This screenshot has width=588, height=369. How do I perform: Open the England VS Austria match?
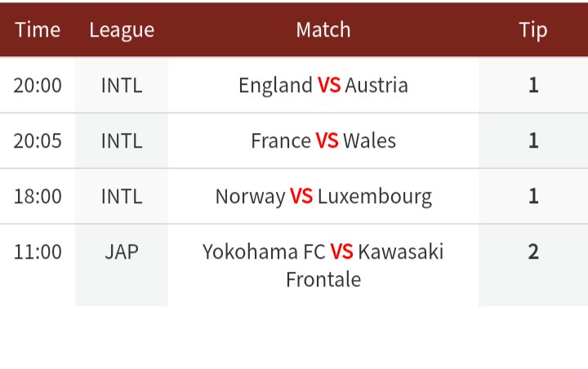[x=323, y=85]
